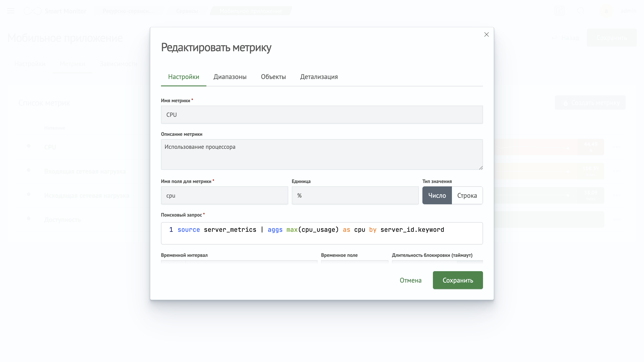The width and height of the screenshot is (644, 362).
Task: Open the hamburger menu in background header
Action: (x=11, y=11)
